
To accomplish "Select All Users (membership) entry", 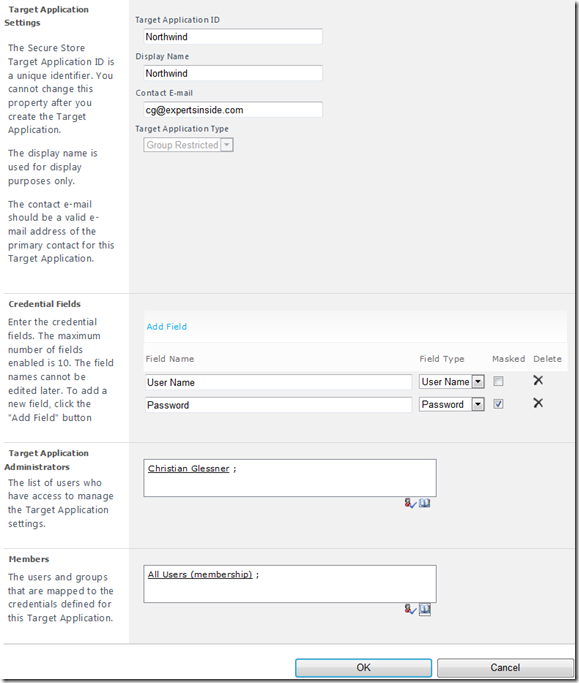I will tap(200, 575).
